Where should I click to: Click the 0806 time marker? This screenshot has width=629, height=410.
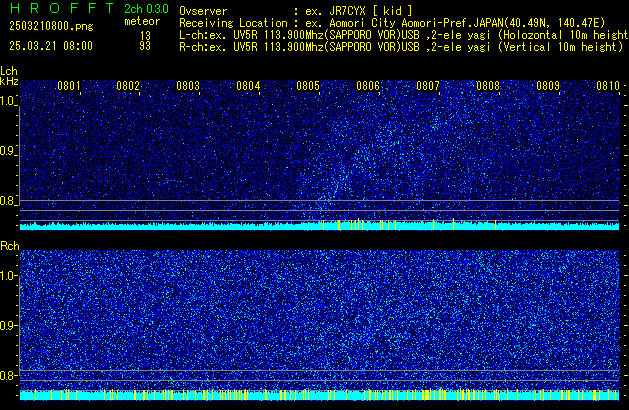coord(368,86)
